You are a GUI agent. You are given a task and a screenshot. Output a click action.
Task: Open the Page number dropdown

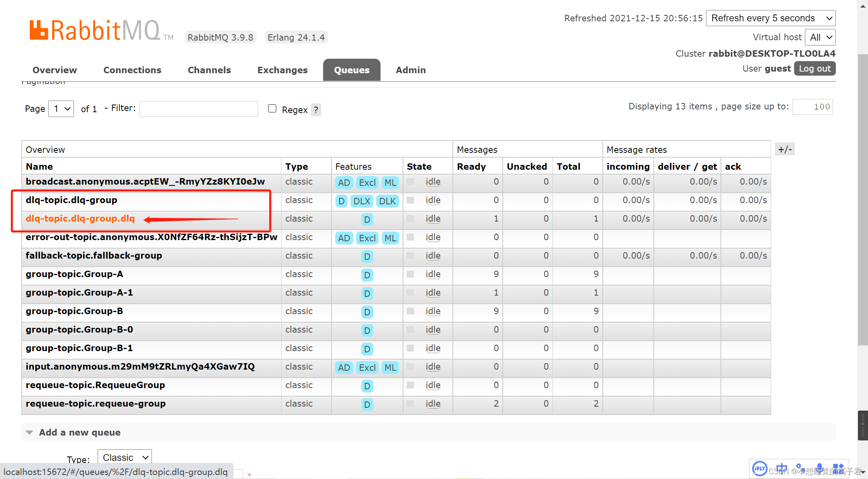[61, 109]
